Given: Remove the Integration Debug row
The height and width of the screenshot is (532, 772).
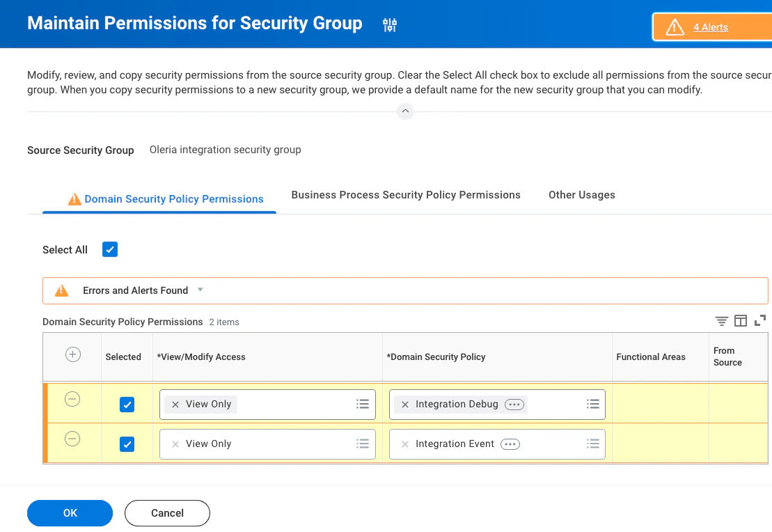Looking at the screenshot, I should click(x=72, y=399).
